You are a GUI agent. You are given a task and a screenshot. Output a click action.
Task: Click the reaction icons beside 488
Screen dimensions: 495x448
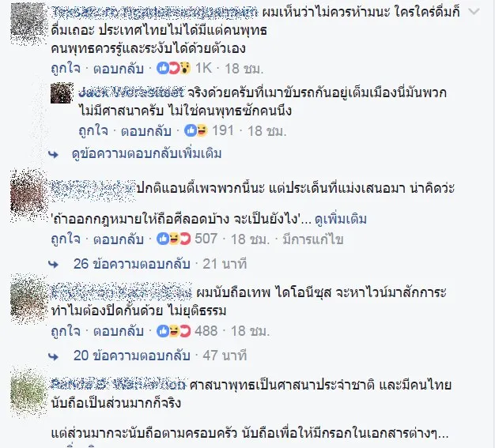(x=174, y=331)
